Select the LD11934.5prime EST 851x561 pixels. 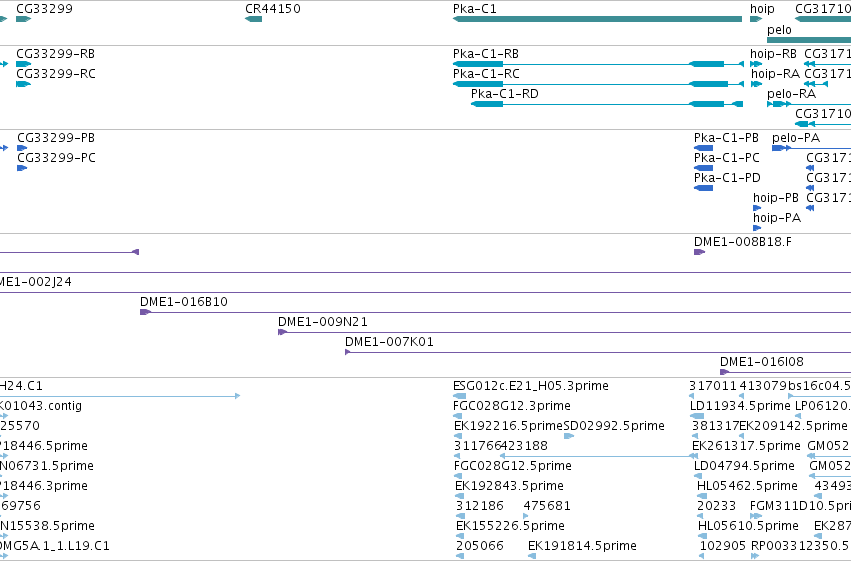coord(697,417)
